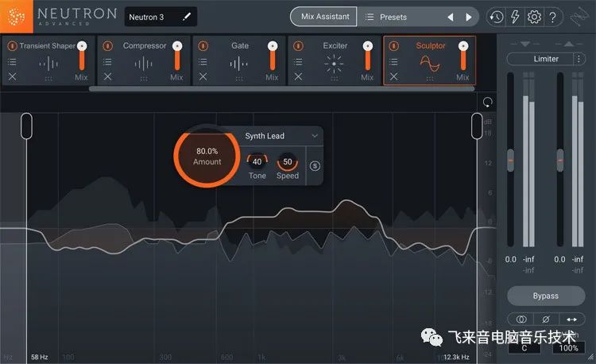Toggle the Sculptor solo S button

[x=315, y=166]
